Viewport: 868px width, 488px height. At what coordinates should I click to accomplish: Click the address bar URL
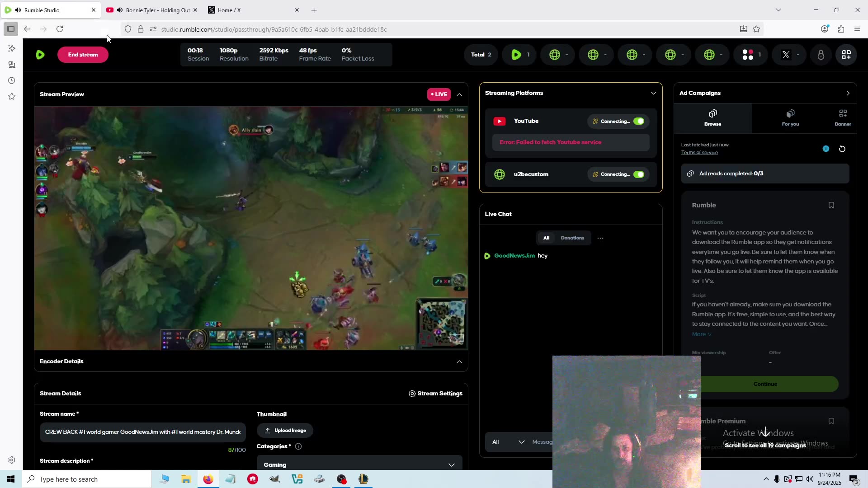coord(274,29)
